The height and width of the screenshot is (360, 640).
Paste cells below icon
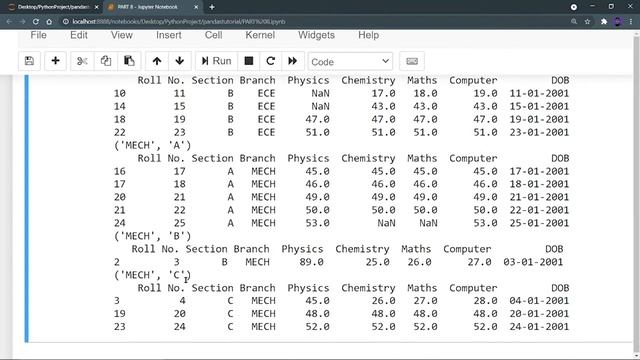pyautogui.click(x=129, y=61)
